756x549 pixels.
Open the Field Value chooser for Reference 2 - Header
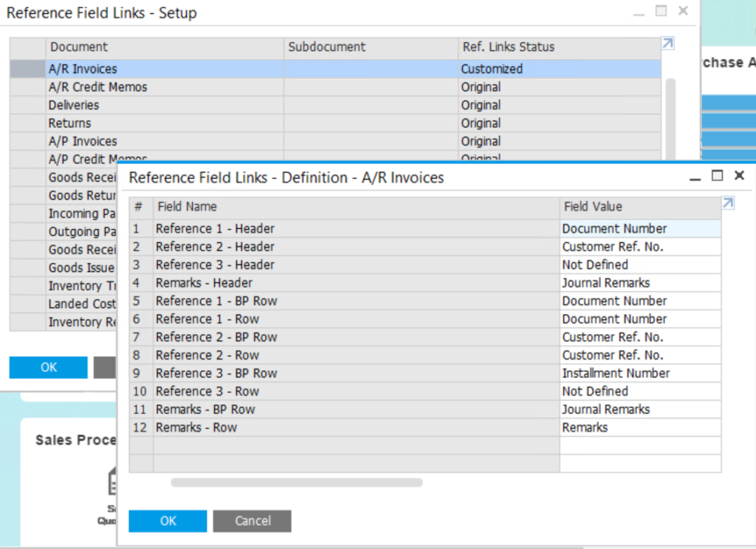[x=639, y=246]
